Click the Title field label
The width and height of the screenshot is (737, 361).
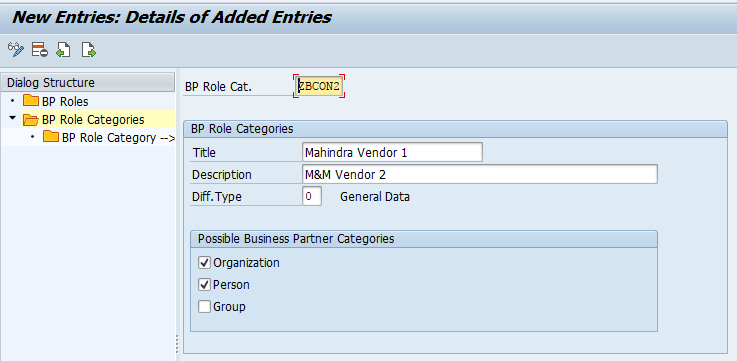tap(204, 153)
